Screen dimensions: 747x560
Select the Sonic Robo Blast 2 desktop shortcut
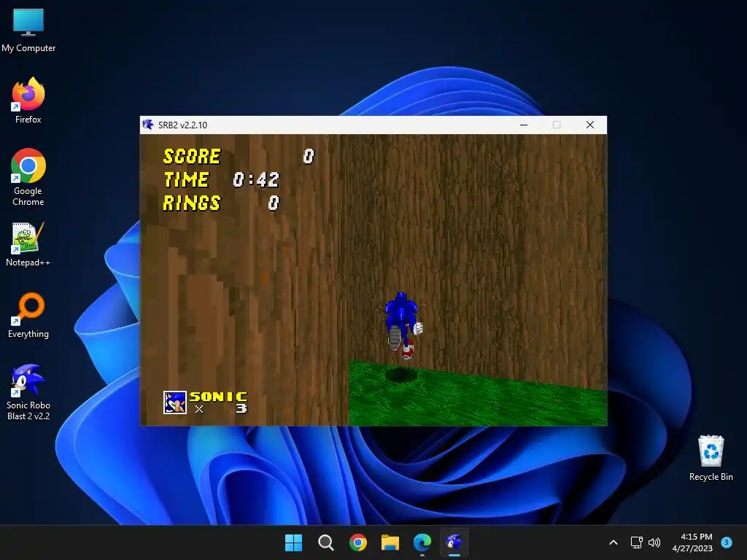[28, 392]
